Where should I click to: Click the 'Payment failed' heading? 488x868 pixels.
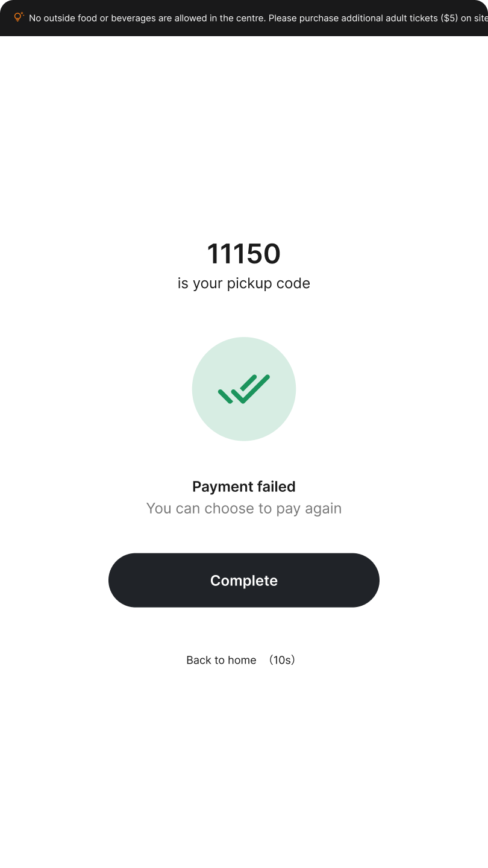244,486
